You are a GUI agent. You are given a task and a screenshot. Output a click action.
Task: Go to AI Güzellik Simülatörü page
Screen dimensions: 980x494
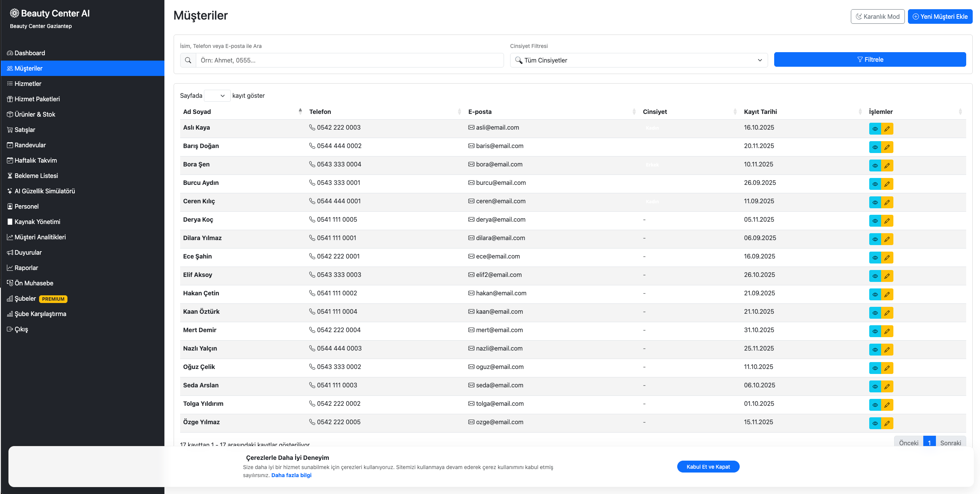tap(44, 191)
